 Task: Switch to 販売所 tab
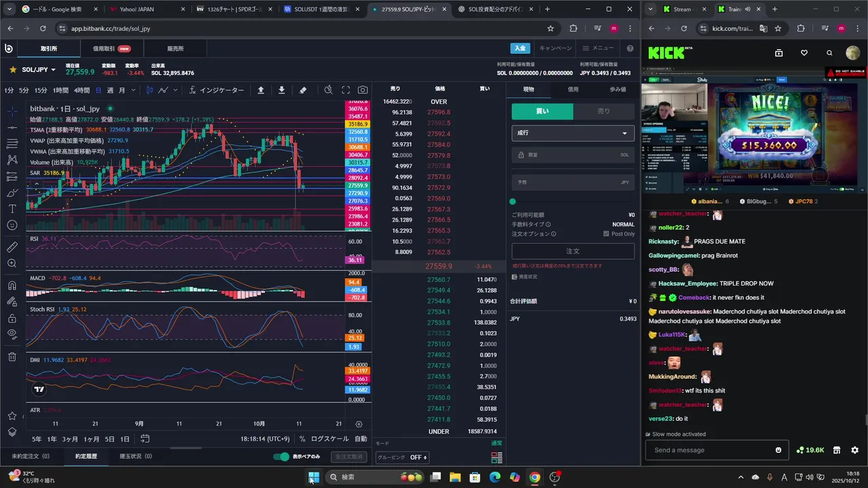tap(175, 49)
